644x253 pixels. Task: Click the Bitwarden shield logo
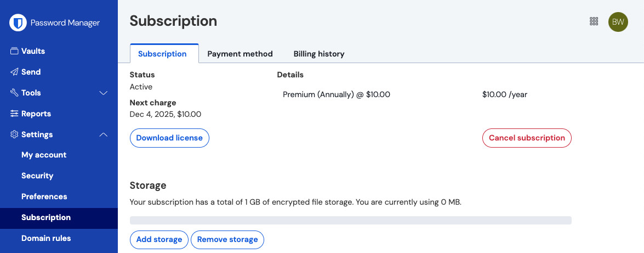pyautogui.click(x=18, y=23)
